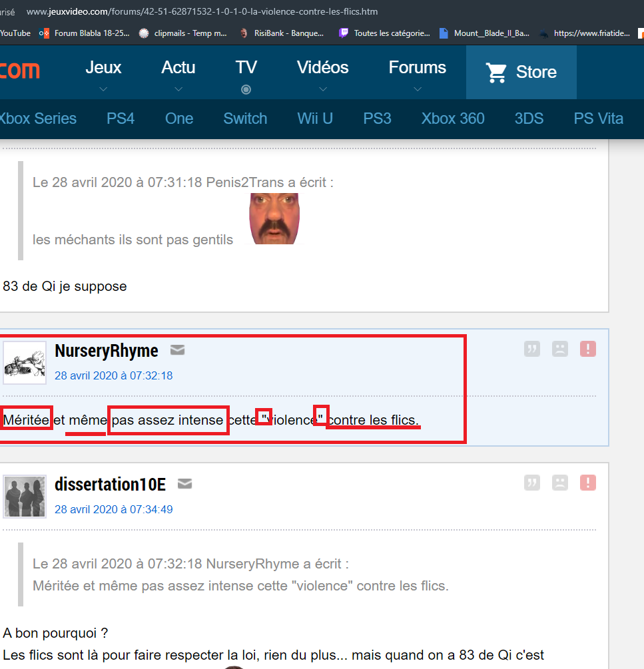The height and width of the screenshot is (669, 644).
Task: Select PS3 platform tab
Action: pyautogui.click(x=377, y=118)
